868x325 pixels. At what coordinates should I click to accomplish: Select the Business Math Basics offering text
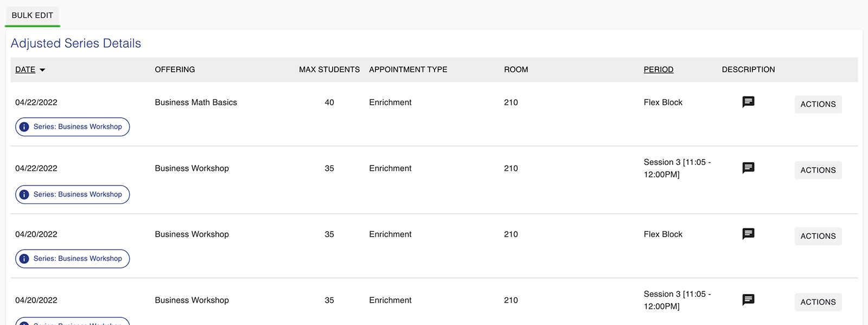(196, 102)
